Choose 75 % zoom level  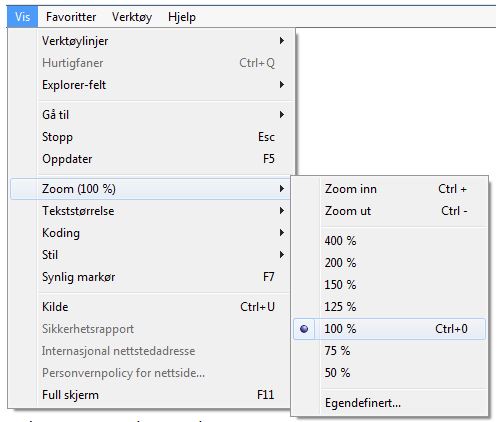389,351
